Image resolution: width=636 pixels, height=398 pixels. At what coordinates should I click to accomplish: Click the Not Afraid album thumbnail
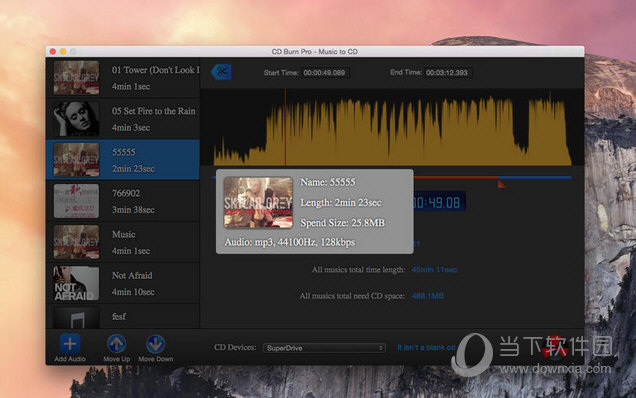click(x=76, y=283)
